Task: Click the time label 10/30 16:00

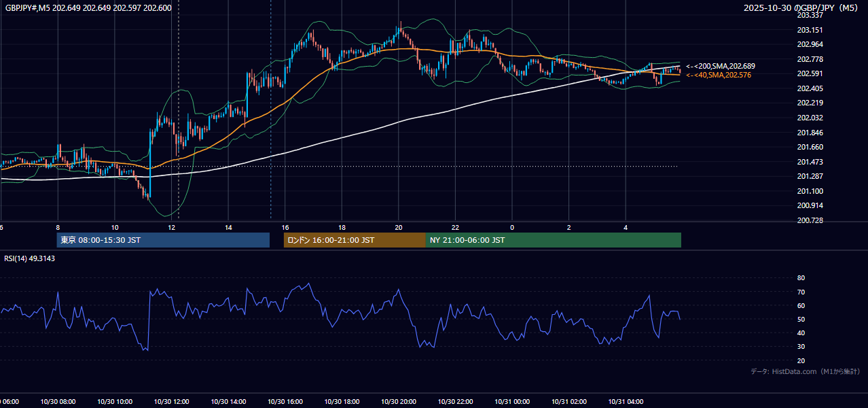Action: (285, 402)
